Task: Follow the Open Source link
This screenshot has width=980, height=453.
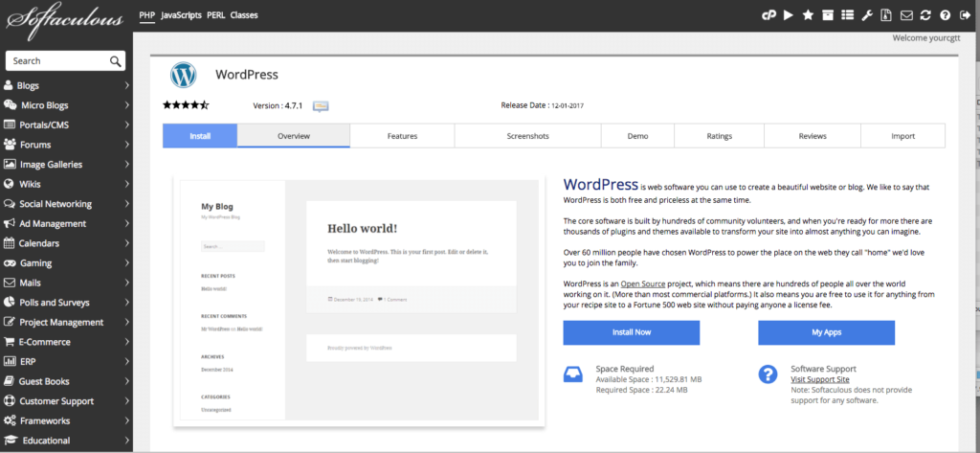Action: coord(642,283)
